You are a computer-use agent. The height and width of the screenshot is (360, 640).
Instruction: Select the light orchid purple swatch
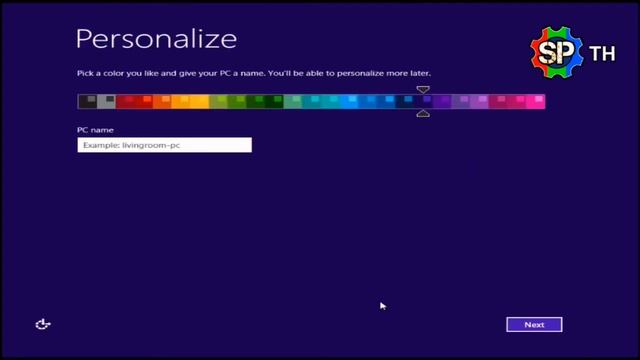pyautogui.click(x=480, y=102)
